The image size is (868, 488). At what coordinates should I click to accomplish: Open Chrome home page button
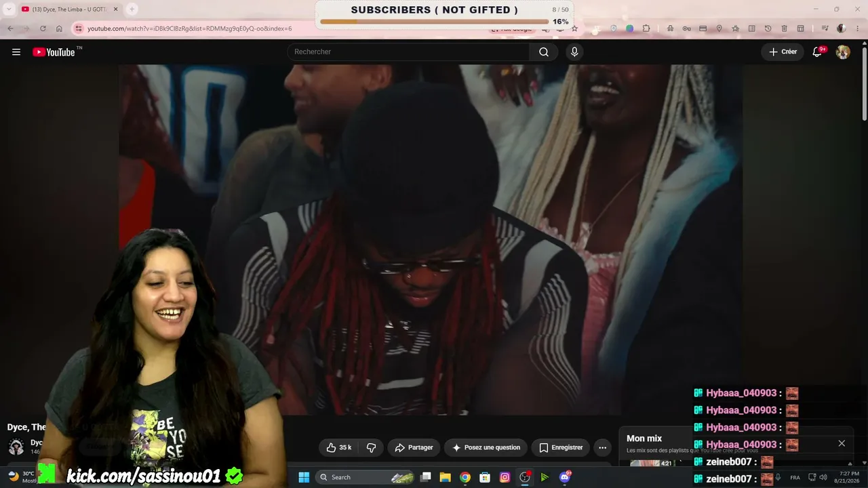[x=59, y=28]
